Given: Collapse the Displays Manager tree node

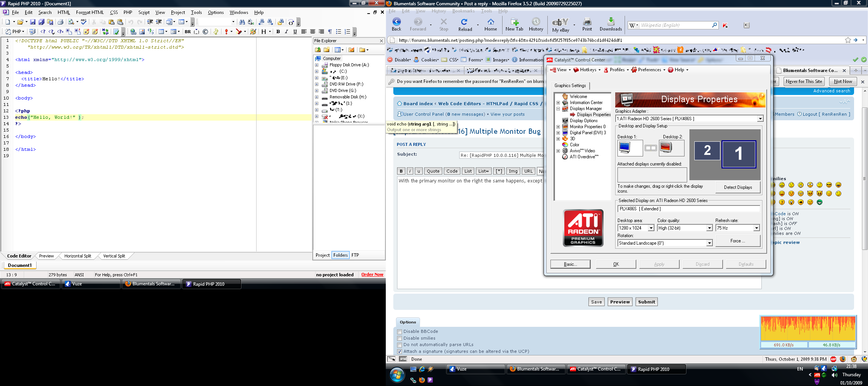Looking at the screenshot, I should (558, 109).
